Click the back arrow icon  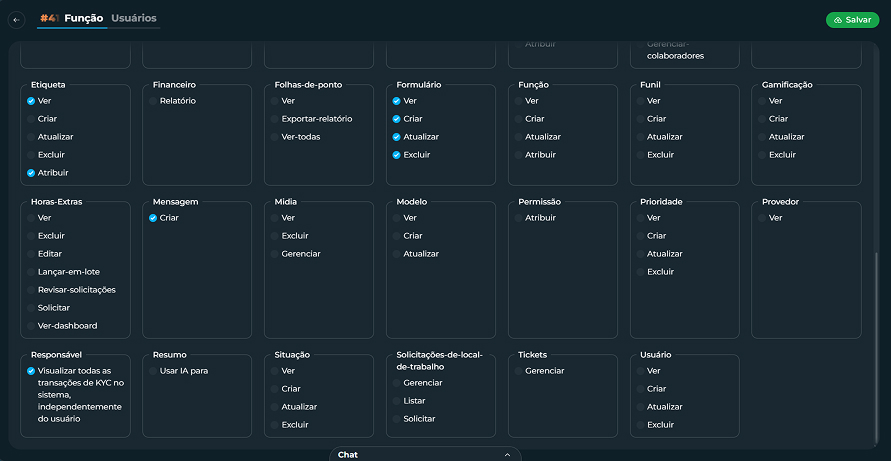coord(16,20)
